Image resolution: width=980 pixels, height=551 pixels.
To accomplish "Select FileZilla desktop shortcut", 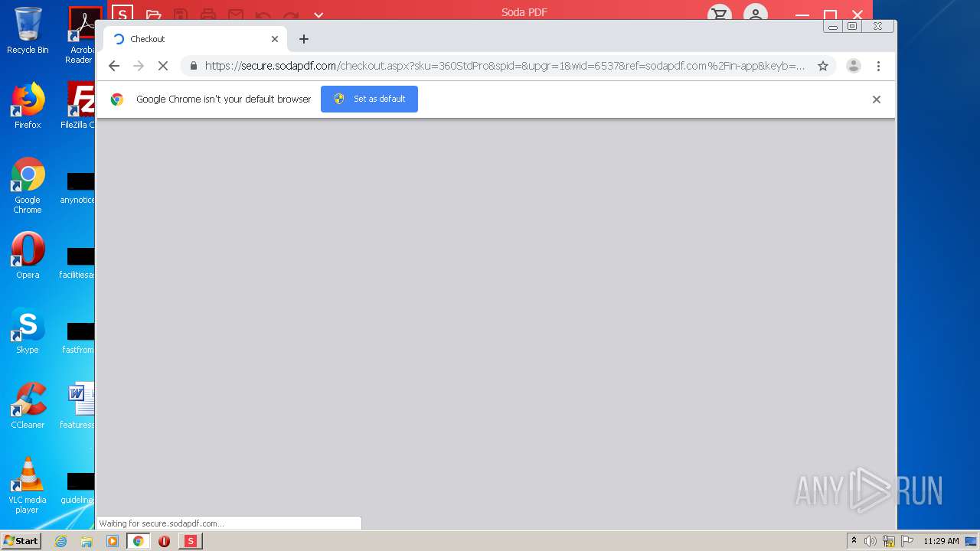I will point(79,106).
